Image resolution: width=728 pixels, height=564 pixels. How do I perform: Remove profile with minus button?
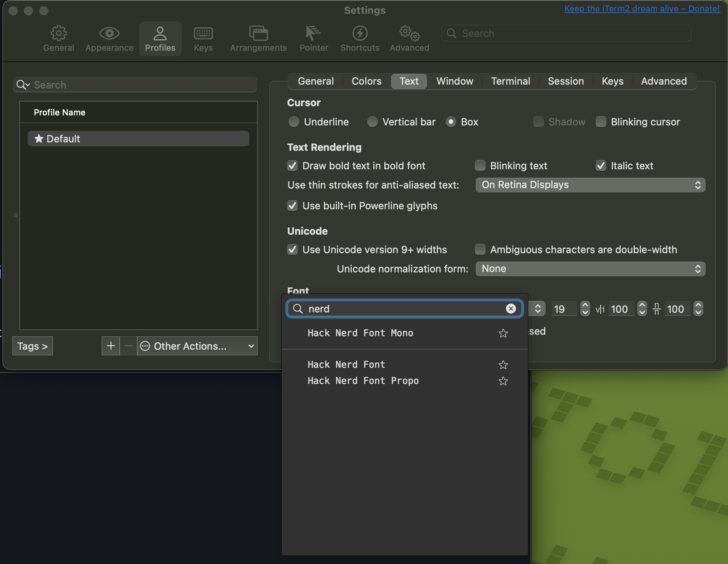click(x=129, y=346)
